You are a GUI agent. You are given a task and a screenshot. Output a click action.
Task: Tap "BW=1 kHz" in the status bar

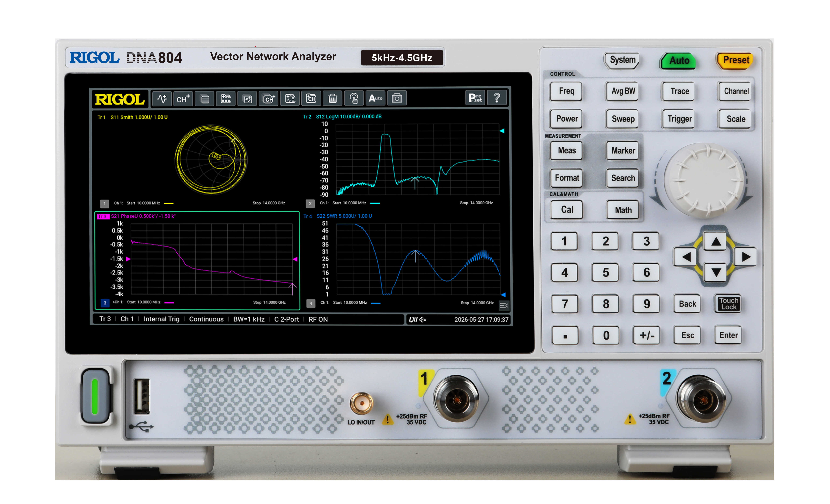[x=249, y=319]
